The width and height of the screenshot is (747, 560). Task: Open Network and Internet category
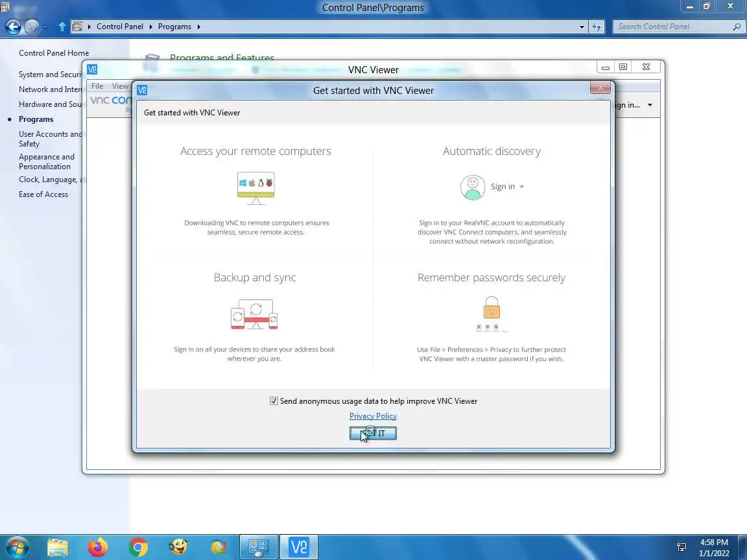click(x=51, y=89)
